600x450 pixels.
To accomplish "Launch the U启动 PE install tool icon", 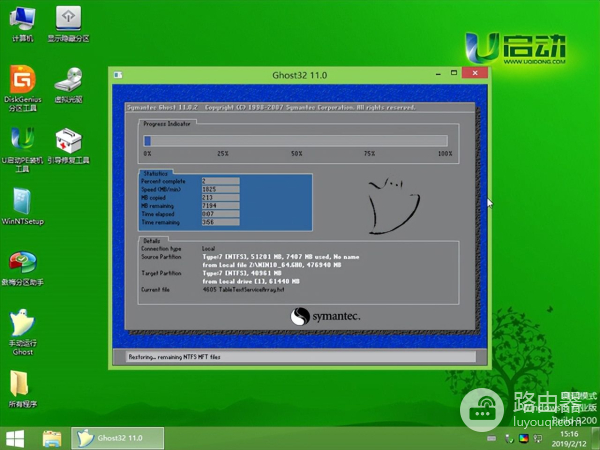I will pyautogui.click(x=23, y=149).
